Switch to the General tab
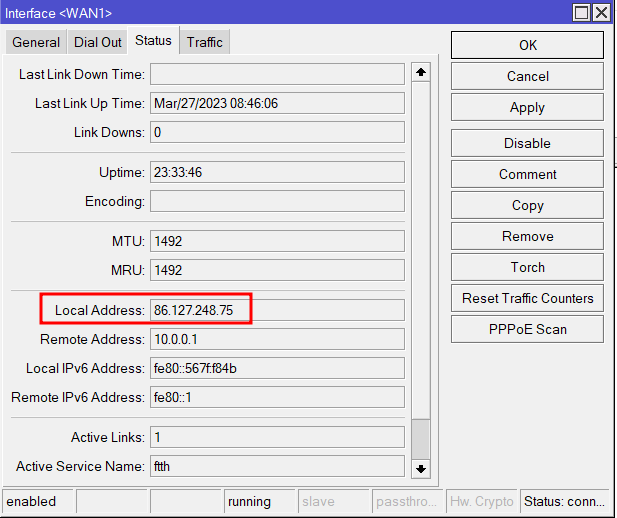The width and height of the screenshot is (617, 518). 36,42
